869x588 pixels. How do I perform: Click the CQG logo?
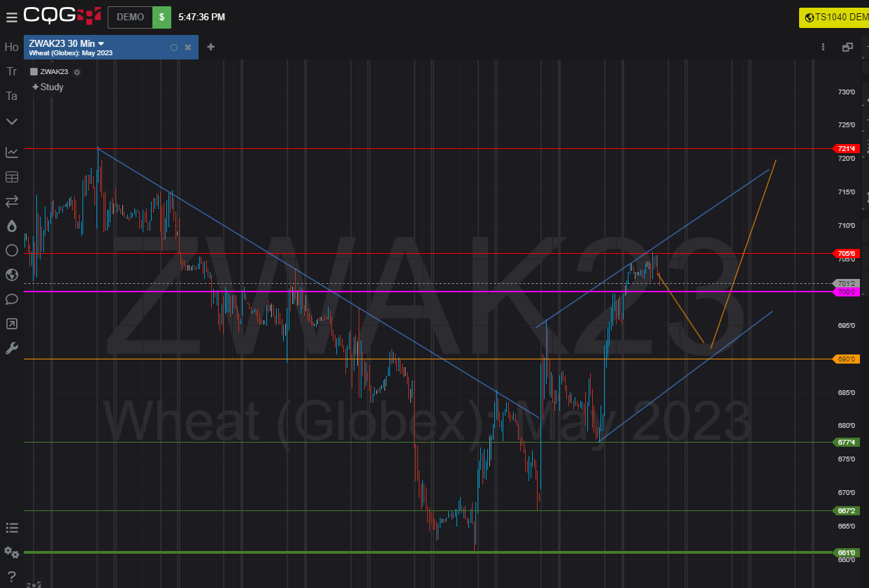[x=62, y=15]
